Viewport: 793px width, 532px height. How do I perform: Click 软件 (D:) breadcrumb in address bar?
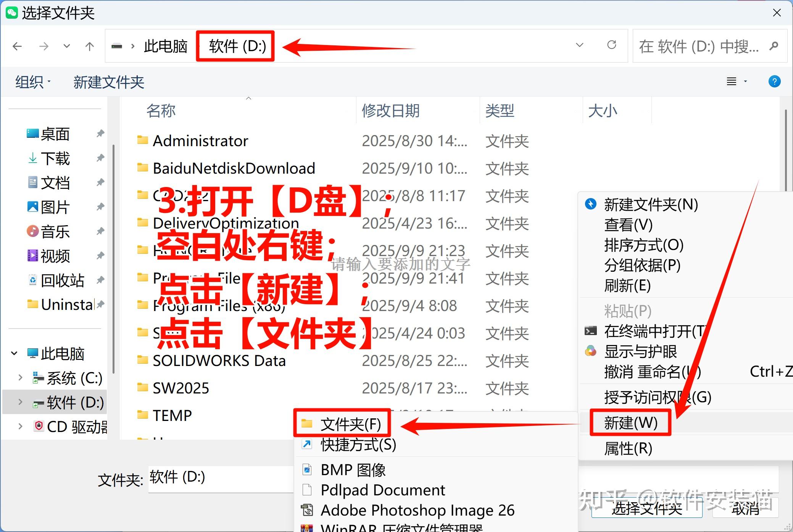tap(237, 46)
